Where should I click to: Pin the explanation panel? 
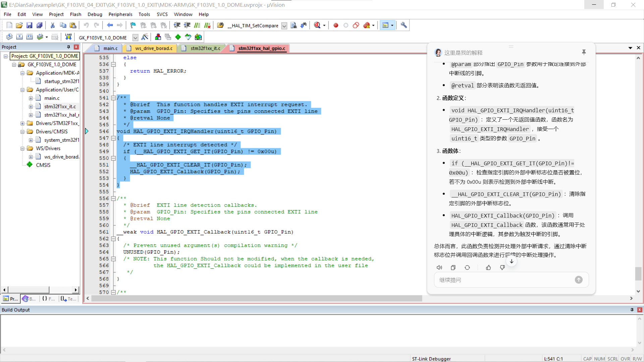(x=584, y=52)
